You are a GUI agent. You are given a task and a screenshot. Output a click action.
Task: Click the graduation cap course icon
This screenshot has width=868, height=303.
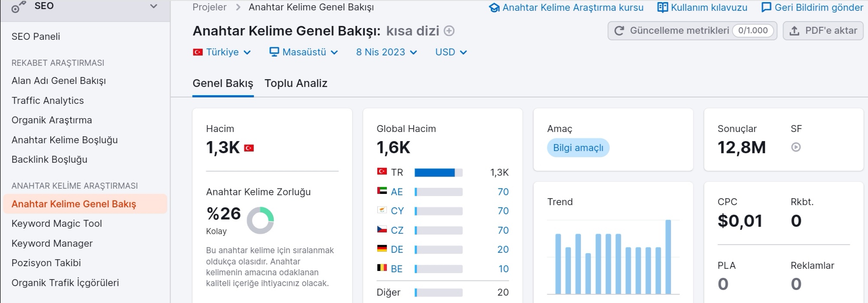pyautogui.click(x=494, y=8)
